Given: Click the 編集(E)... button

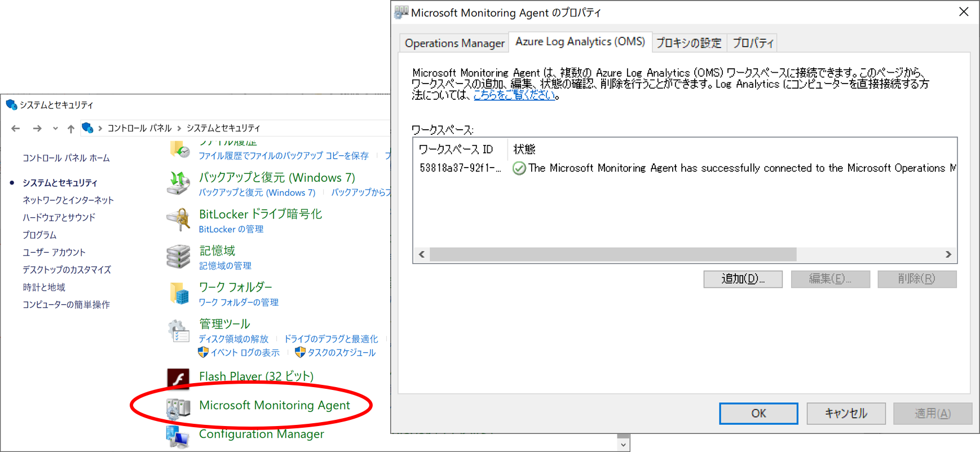Looking at the screenshot, I should click(830, 279).
